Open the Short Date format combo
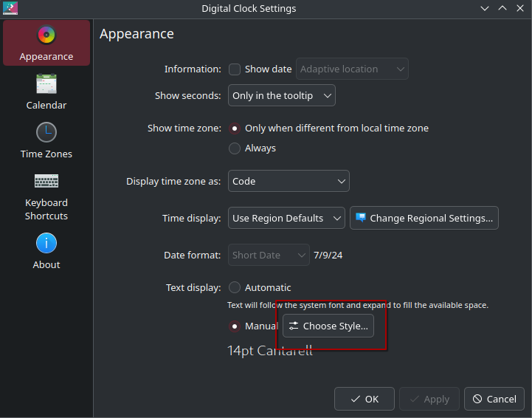 269,255
